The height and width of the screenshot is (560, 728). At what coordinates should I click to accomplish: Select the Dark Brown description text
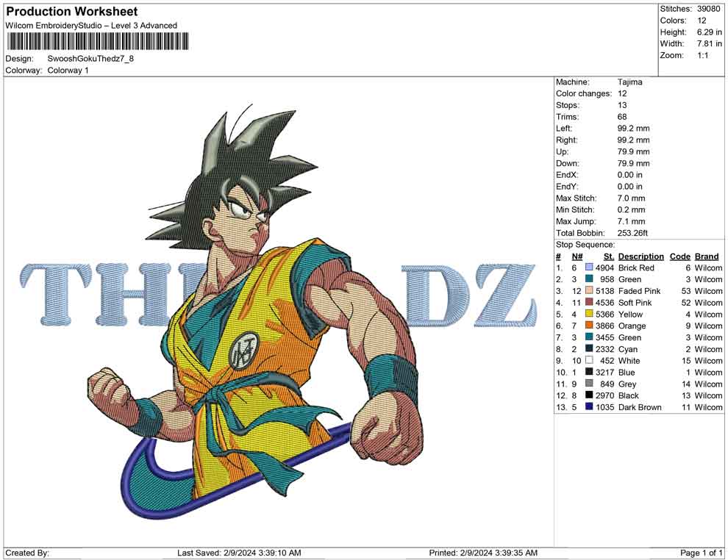coord(640,407)
